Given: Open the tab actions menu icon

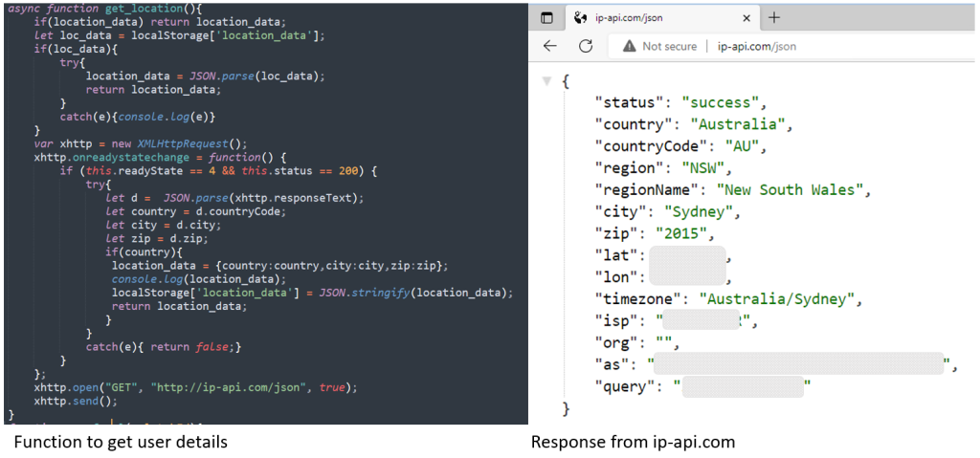Looking at the screenshot, I should [x=546, y=17].
